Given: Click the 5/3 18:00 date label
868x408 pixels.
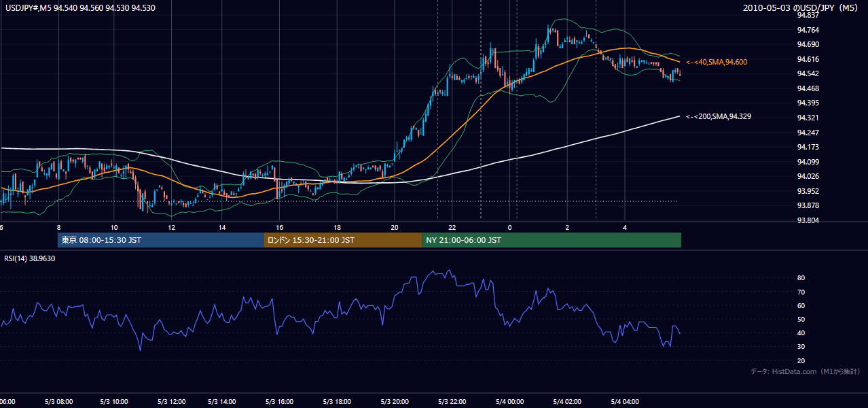Looking at the screenshot, I should point(337,402).
